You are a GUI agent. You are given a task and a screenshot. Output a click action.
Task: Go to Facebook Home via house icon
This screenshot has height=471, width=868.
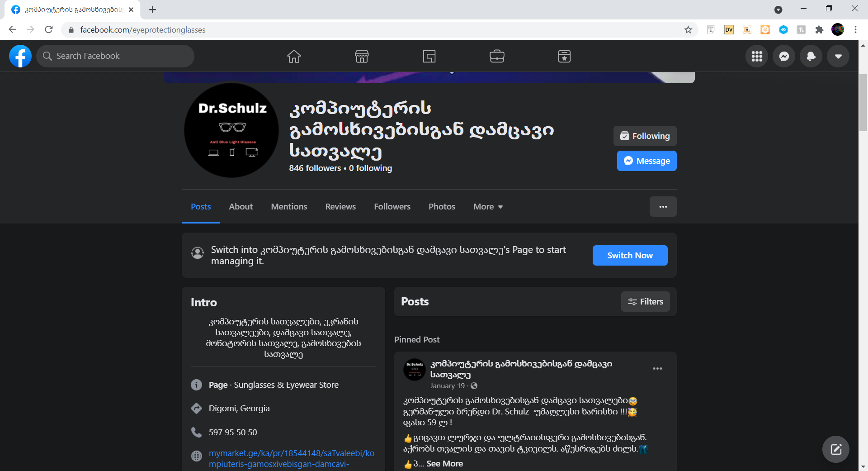point(294,56)
